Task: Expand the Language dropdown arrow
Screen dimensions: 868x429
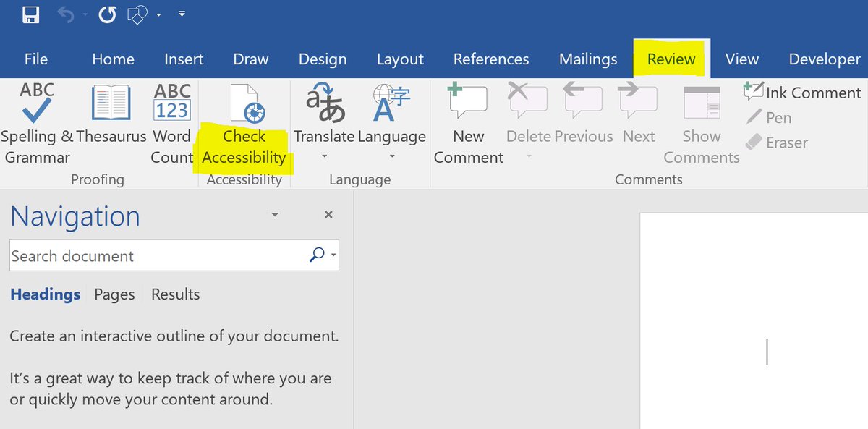Action: [392, 156]
